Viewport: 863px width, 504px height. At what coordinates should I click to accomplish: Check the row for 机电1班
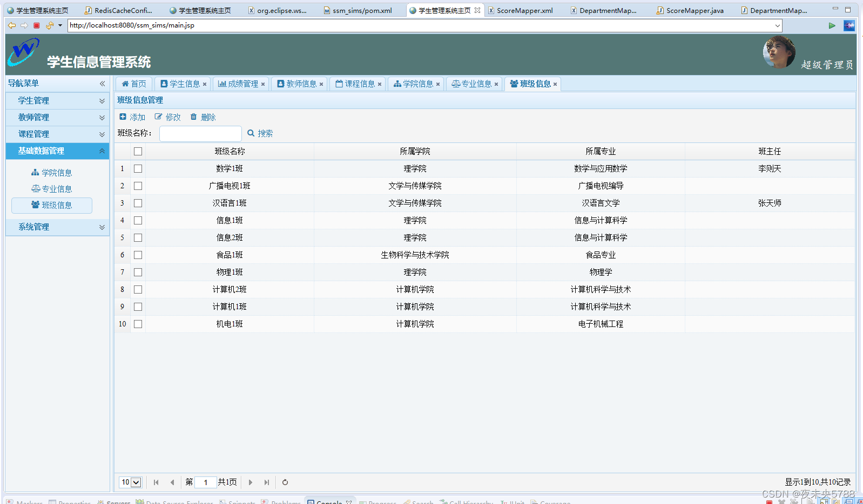click(138, 324)
